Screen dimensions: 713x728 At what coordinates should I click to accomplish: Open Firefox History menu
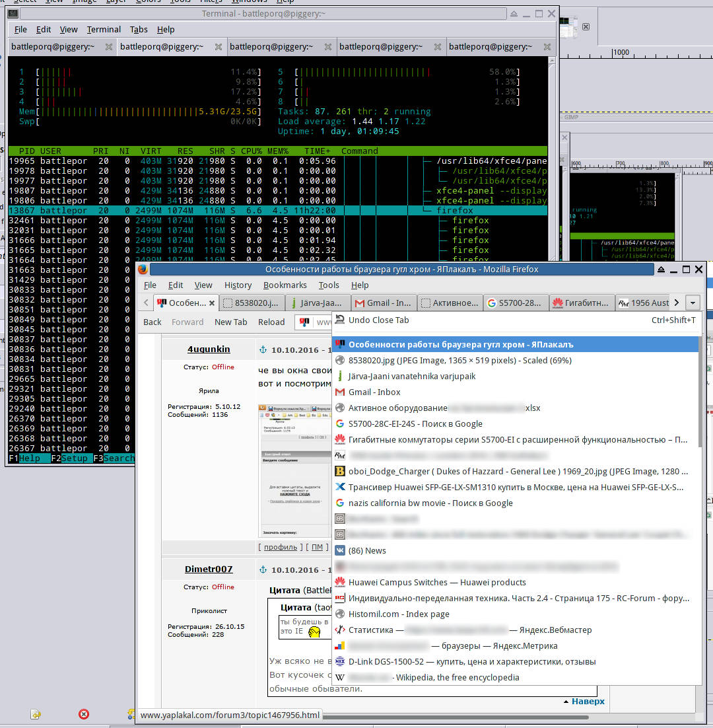(238, 285)
